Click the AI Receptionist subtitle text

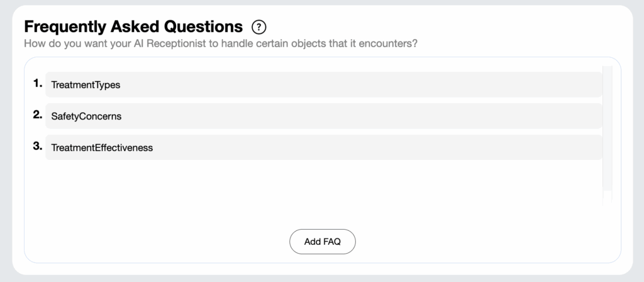[221, 43]
